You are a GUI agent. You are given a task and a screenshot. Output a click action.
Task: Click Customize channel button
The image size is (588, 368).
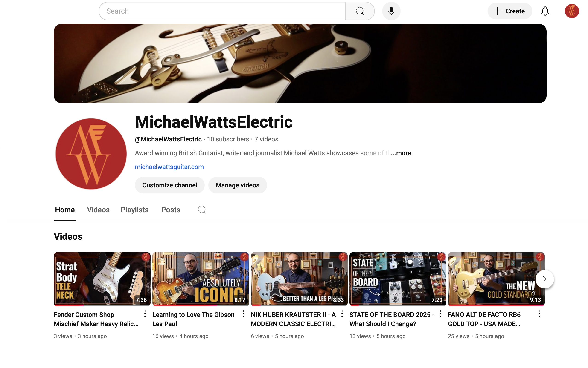pos(169,185)
